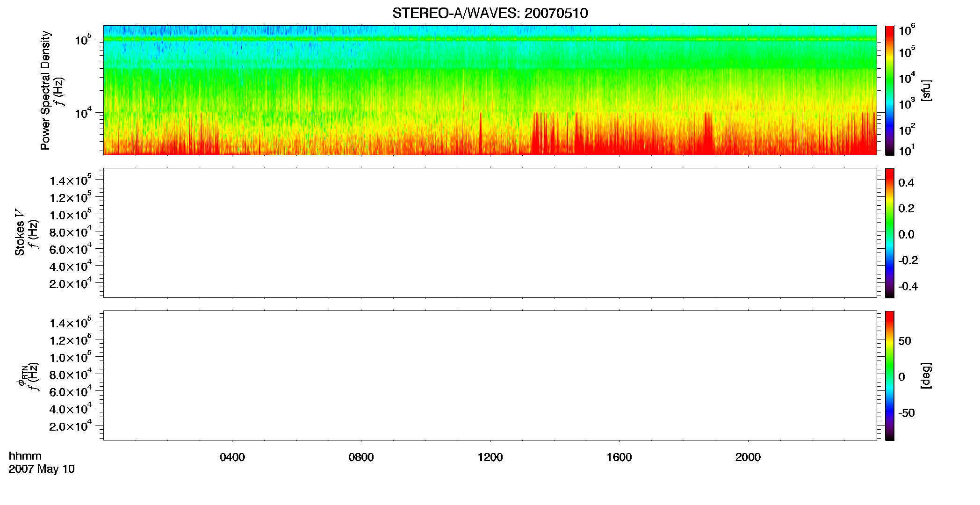The height and width of the screenshot is (505, 980).
Task: Click the Stokes V color bar
Action: tap(890, 233)
